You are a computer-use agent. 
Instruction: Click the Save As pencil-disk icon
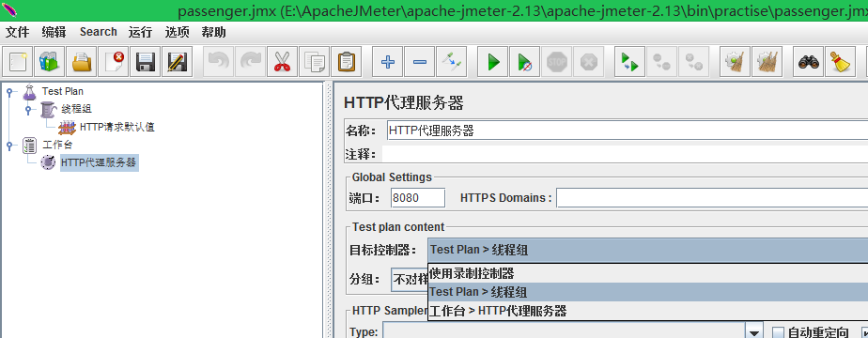point(178,61)
